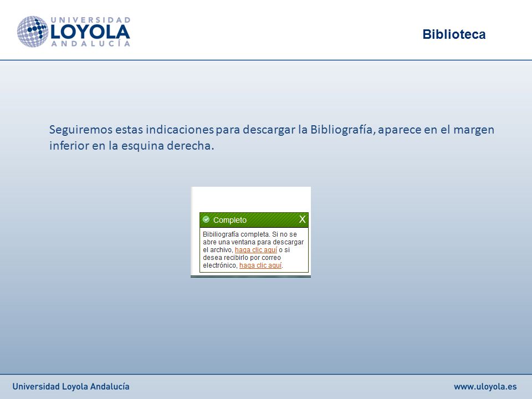The width and height of the screenshot is (532, 399).
Task: Click the green checkmark icon beside Completo
Action: [x=206, y=219]
